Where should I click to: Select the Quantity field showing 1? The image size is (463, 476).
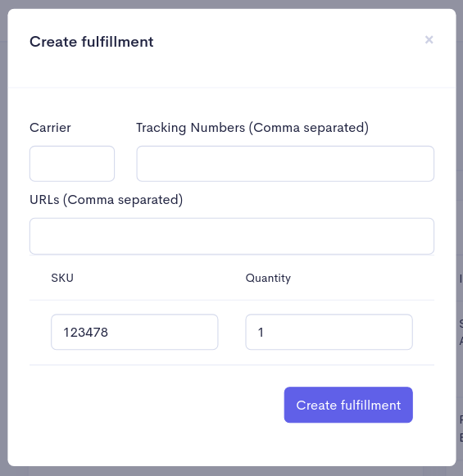pos(329,332)
